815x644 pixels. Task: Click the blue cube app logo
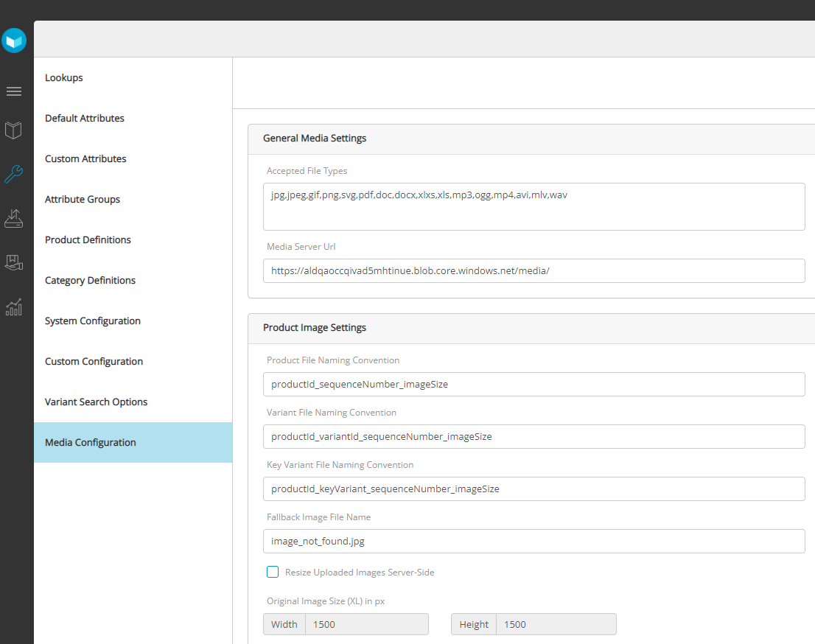point(14,41)
